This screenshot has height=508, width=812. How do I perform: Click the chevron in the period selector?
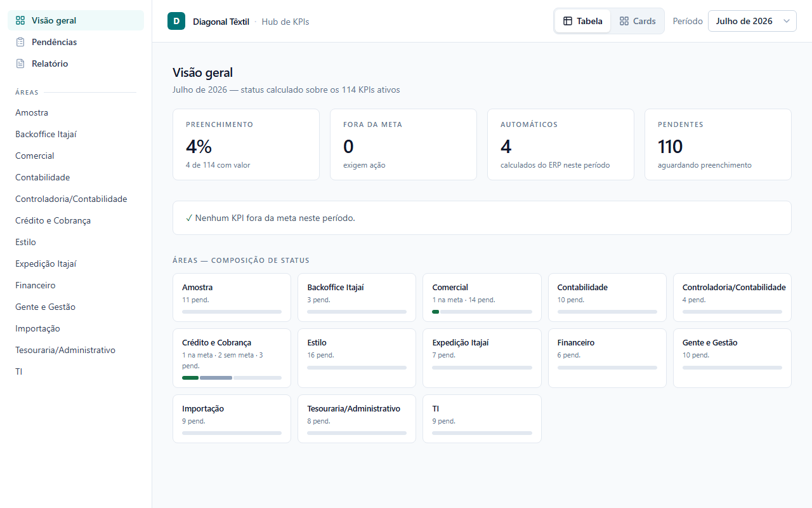(x=787, y=21)
